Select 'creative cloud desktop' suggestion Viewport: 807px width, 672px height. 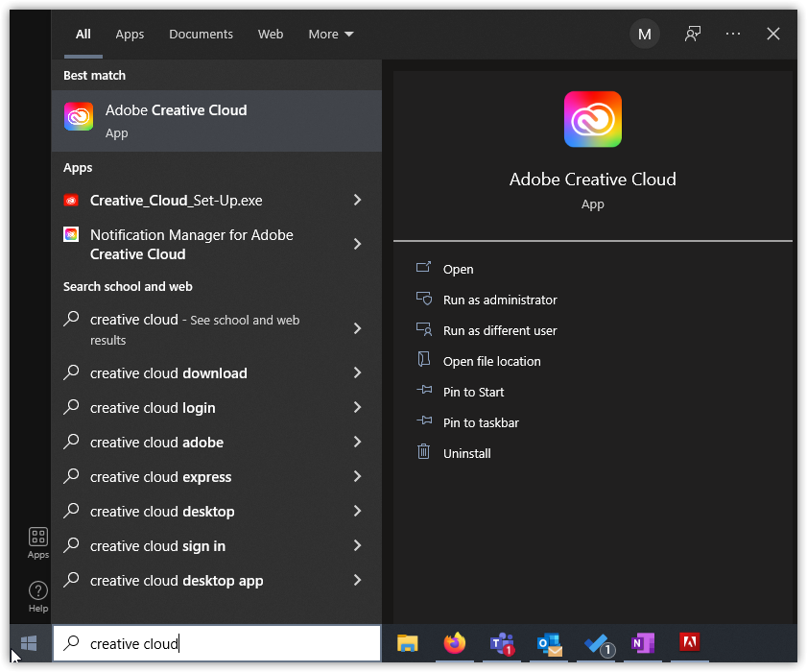(x=162, y=512)
